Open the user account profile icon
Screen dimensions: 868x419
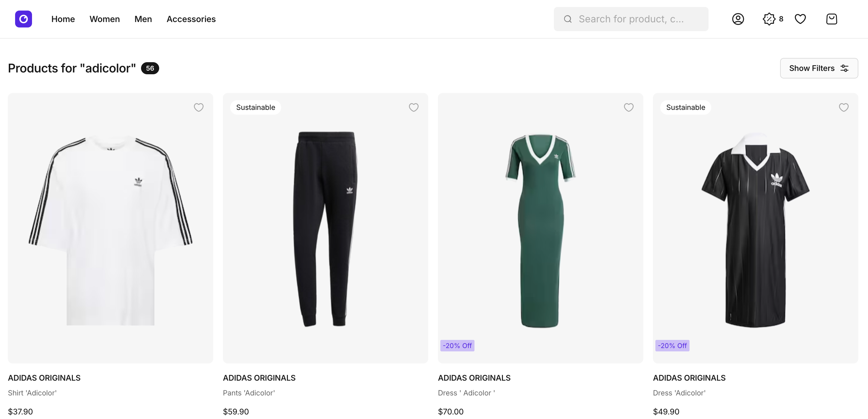(x=738, y=19)
